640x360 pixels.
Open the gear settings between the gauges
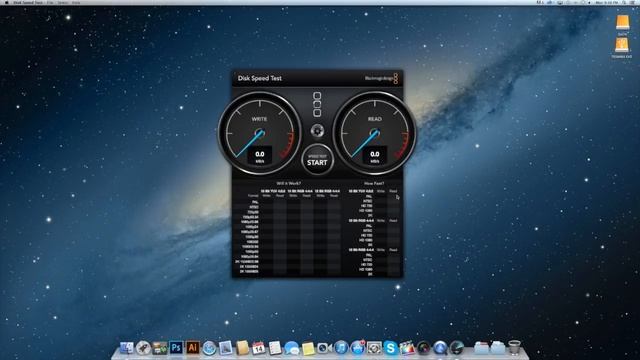[x=317, y=131]
